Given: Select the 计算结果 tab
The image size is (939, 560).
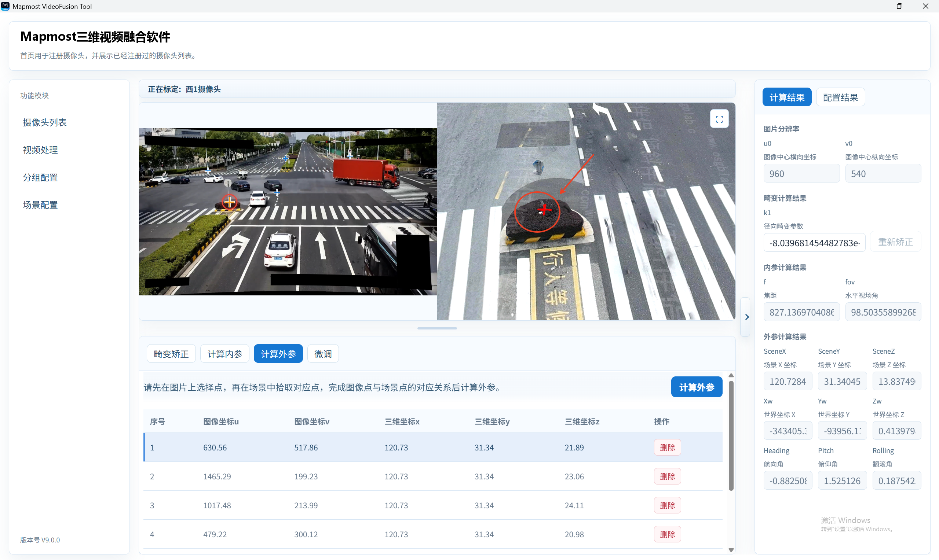Looking at the screenshot, I should click(x=786, y=97).
